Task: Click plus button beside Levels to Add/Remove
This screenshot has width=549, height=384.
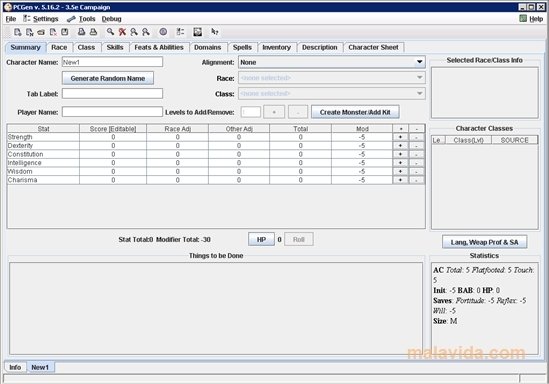Action: [274, 112]
